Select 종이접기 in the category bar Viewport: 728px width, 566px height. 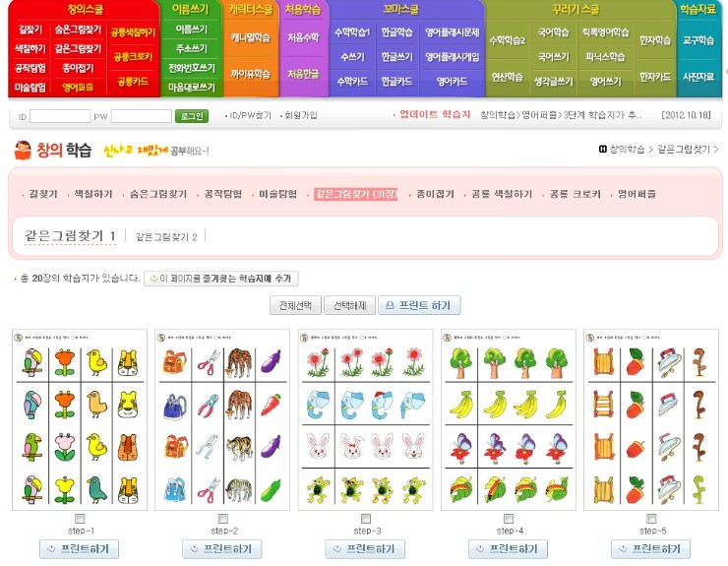point(433,194)
